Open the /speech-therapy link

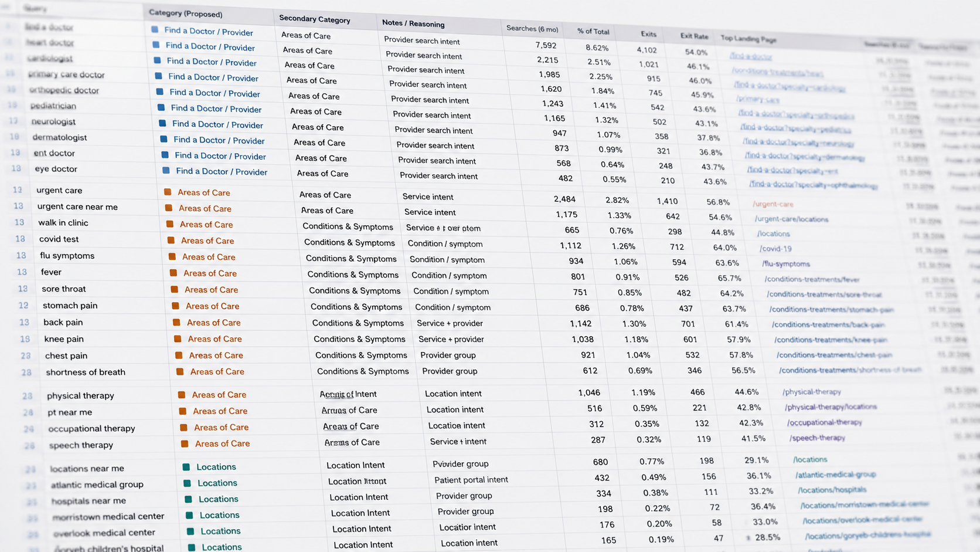tap(818, 438)
